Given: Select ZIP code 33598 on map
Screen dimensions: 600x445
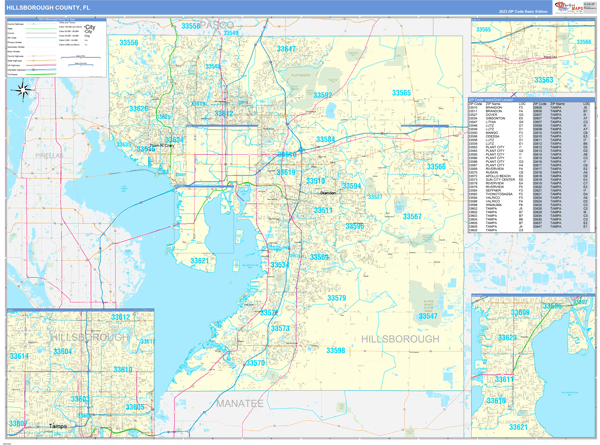Looking at the screenshot, I should (336, 351).
